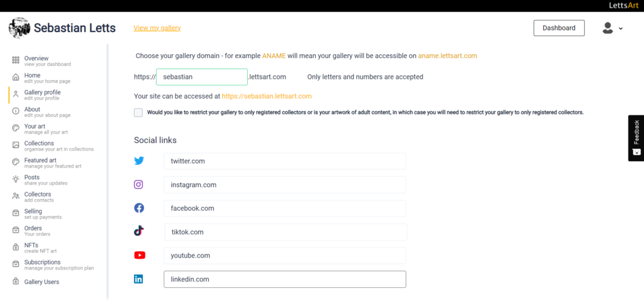Click the Posts lightbulb icon
This screenshot has height=301, width=644.
click(x=16, y=179)
